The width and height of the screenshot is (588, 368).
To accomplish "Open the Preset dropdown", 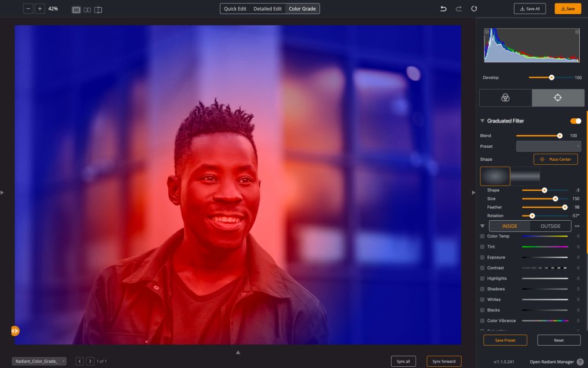I will 548,146.
